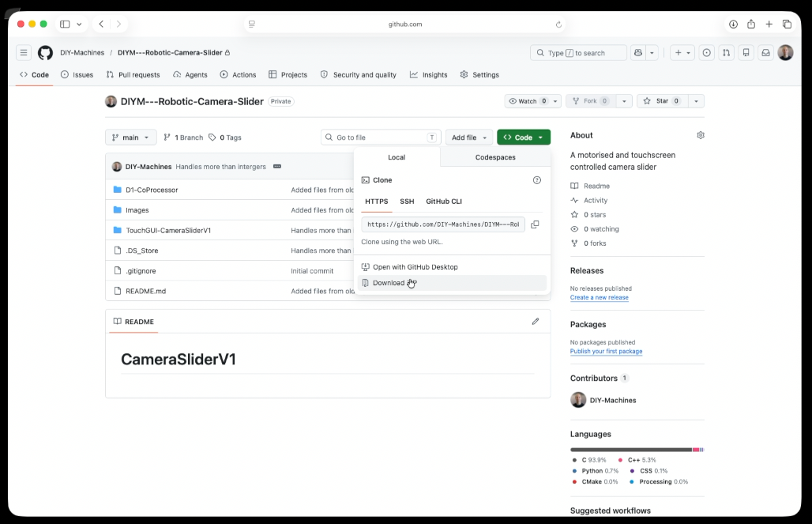
Task: Copy the HTTPS clone URL to clipboard
Action: click(x=535, y=224)
